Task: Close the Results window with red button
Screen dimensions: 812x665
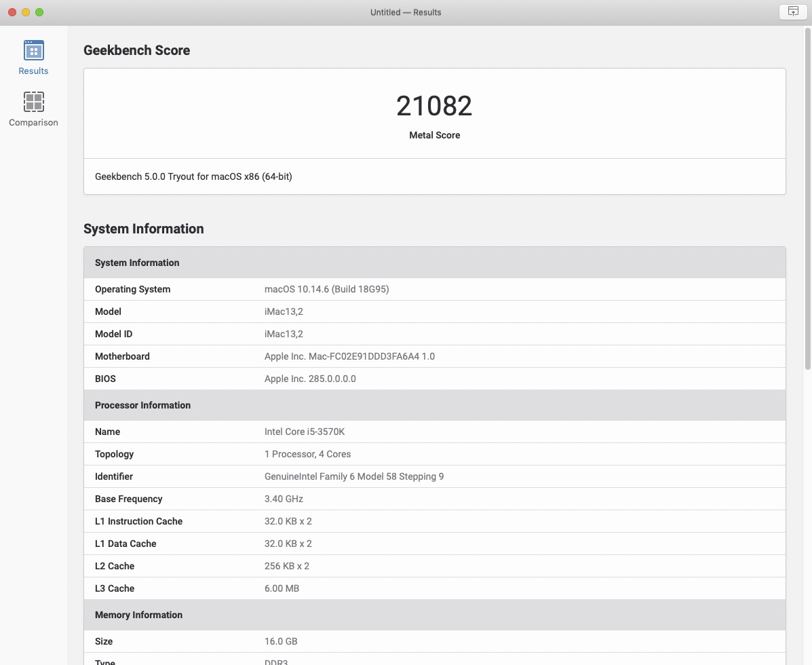Action: 12,12
